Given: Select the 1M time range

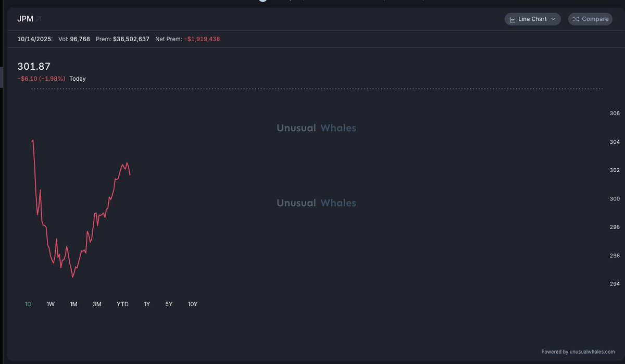Looking at the screenshot, I should pyautogui.click(x=73, y=304).
